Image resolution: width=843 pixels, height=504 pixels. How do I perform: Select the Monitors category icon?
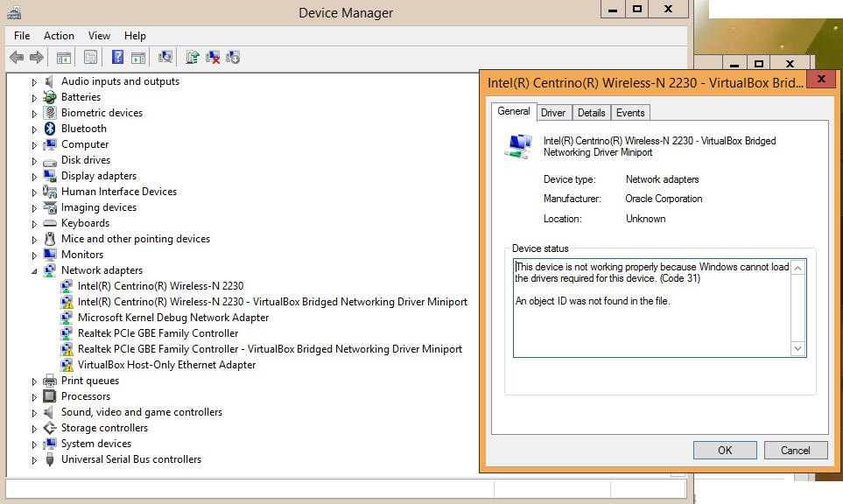click(50, 254)
